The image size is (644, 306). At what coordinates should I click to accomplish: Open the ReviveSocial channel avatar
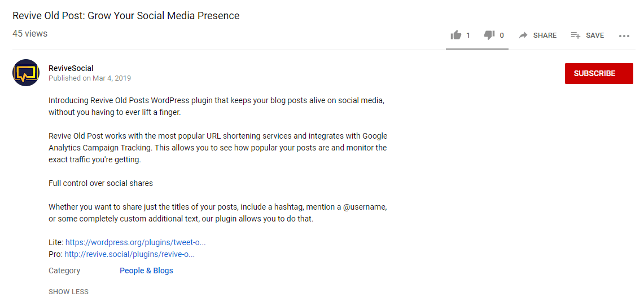26,73
